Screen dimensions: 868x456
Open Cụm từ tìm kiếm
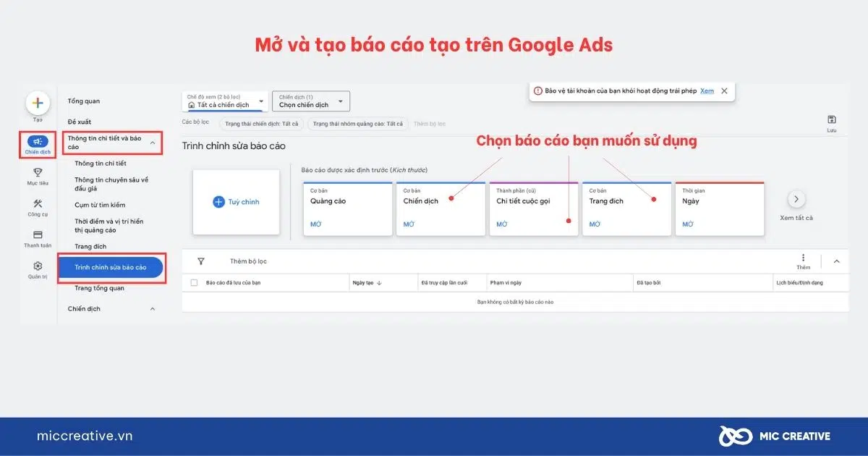pos(100,205)
